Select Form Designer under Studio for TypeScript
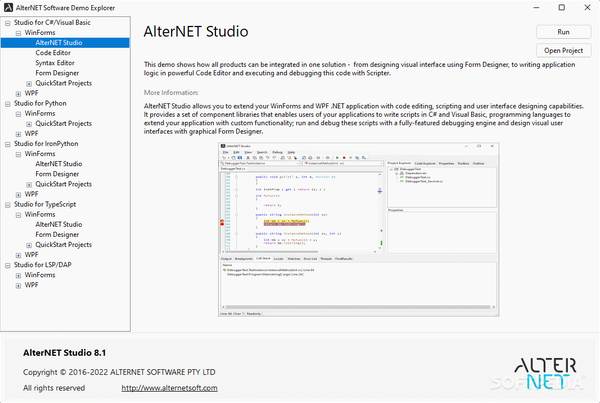The image size is (600, 403). [57, 235]
